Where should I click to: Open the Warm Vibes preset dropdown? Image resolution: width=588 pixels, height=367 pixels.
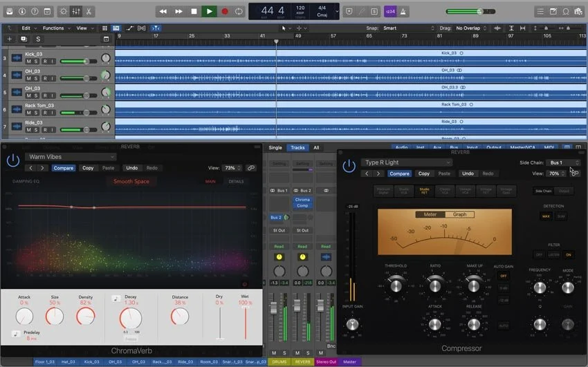71,157
